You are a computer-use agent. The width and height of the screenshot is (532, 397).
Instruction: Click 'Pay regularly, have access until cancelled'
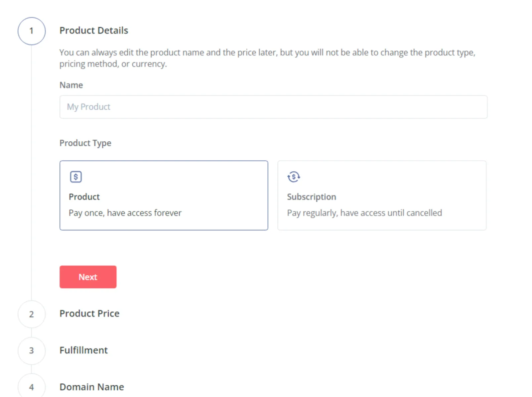364,213
